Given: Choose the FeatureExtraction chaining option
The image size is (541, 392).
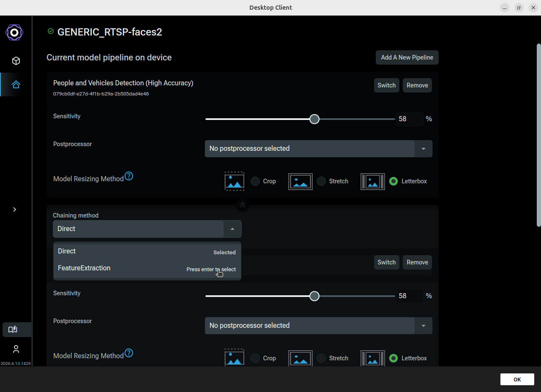Looking at the screenshot, I should point(147,268).
